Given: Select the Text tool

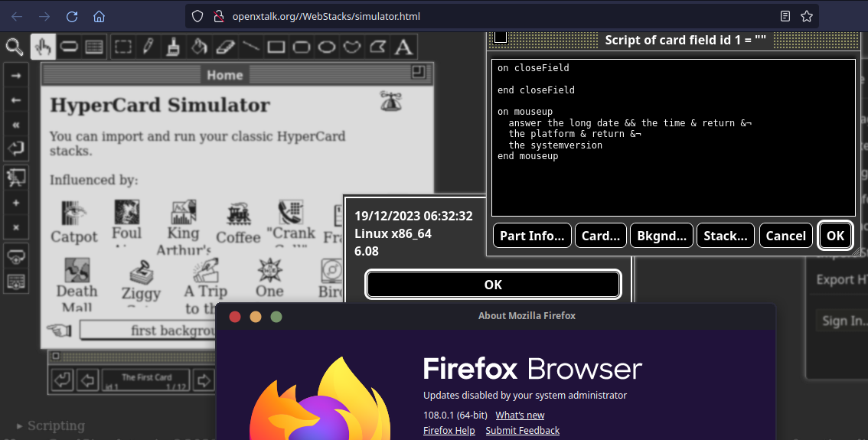Looking at the screenshot, I should point(403,47).
